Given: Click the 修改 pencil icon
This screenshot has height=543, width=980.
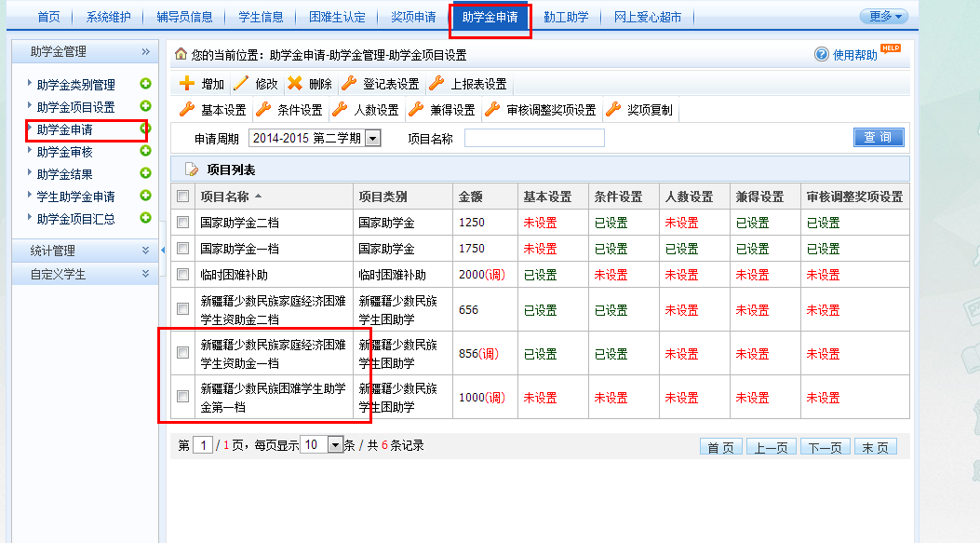Looking at the screenshot, I should pos(241,84).
